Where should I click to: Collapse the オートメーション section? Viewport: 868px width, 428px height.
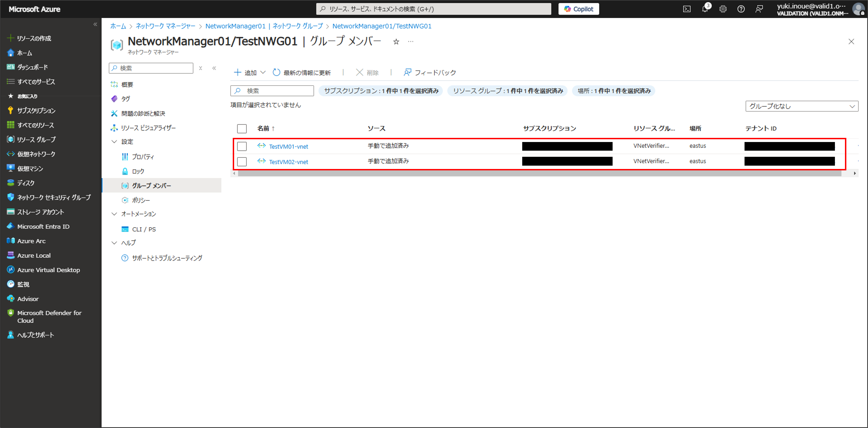[x=114, y=214]
